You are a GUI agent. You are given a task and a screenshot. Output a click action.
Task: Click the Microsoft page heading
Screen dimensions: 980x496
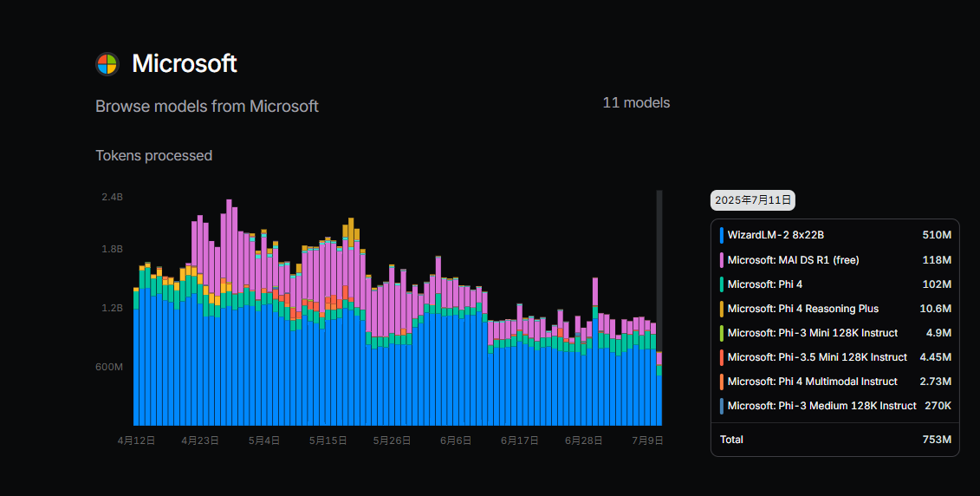tap(185, 64)
